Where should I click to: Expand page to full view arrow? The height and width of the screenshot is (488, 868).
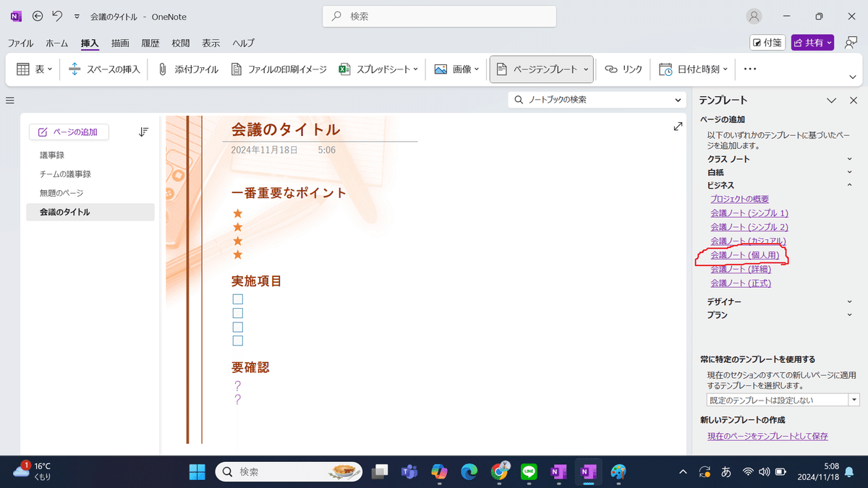coord(677,126)
